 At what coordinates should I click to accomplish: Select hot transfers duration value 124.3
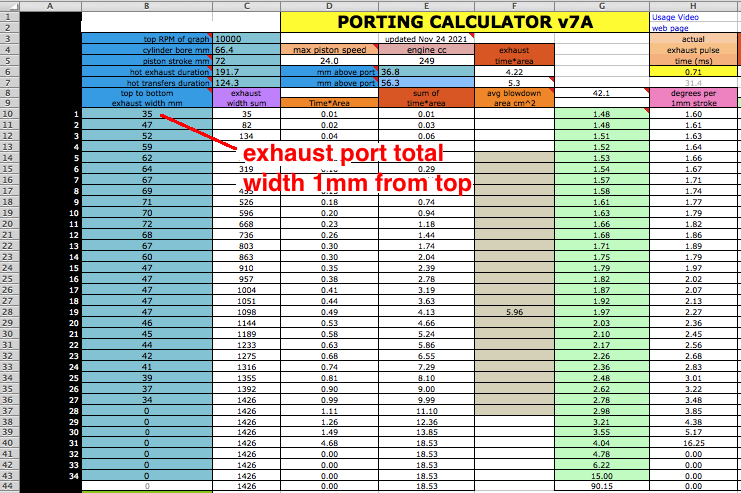(x=246, y=83)
